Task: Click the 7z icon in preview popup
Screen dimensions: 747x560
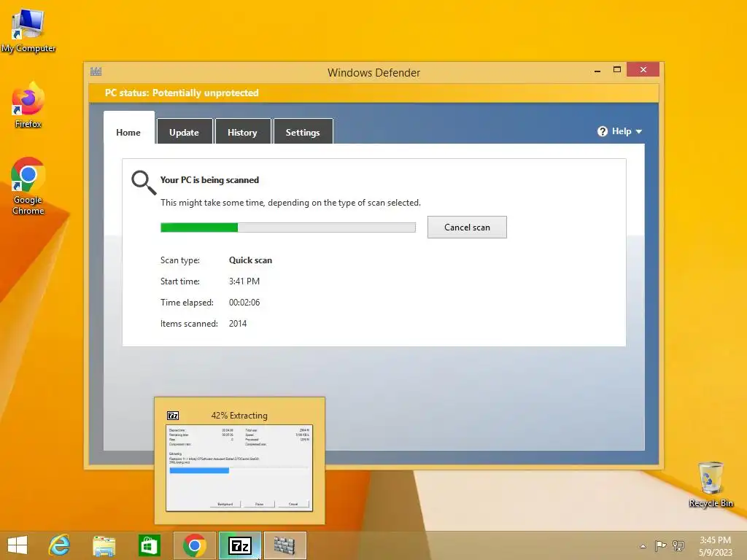Action: (173, 416)
